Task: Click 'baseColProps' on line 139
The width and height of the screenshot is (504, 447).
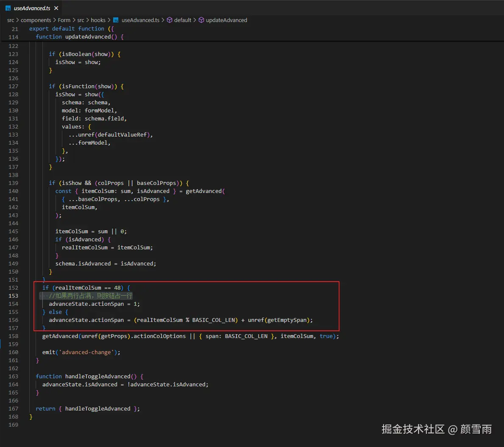Action: 156,183
